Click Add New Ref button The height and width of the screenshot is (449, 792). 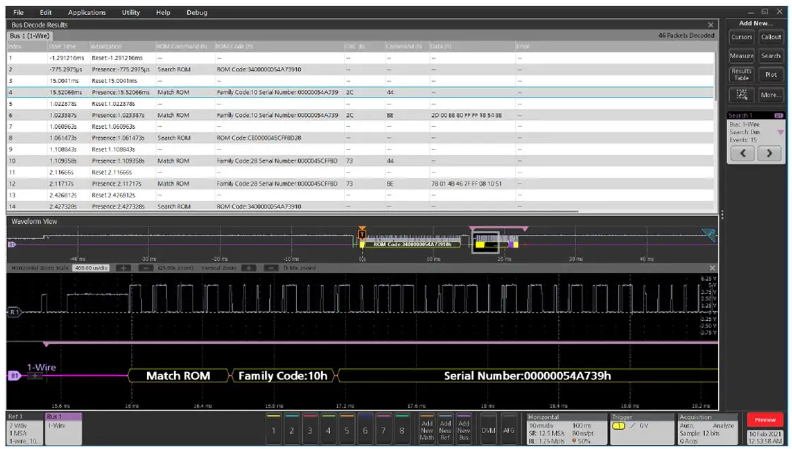point(445,429)
